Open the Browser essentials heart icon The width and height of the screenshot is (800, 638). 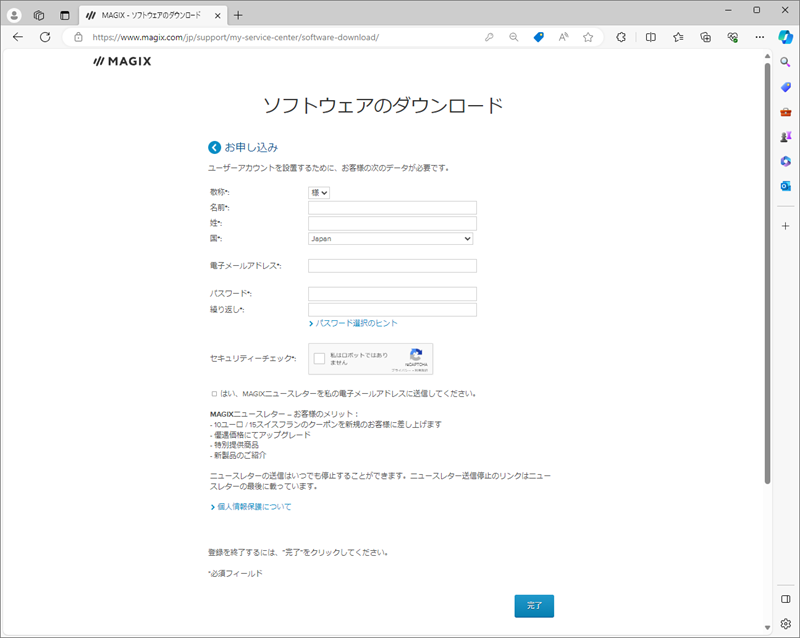[x=733, y=37]
